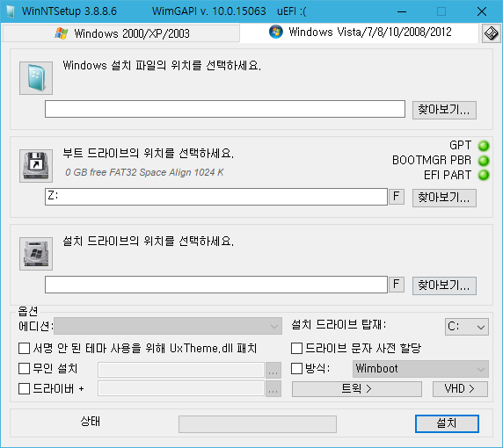Click the F button for installation drive
This screenshot has height=448, width=503.
click(x=397, y=284)
